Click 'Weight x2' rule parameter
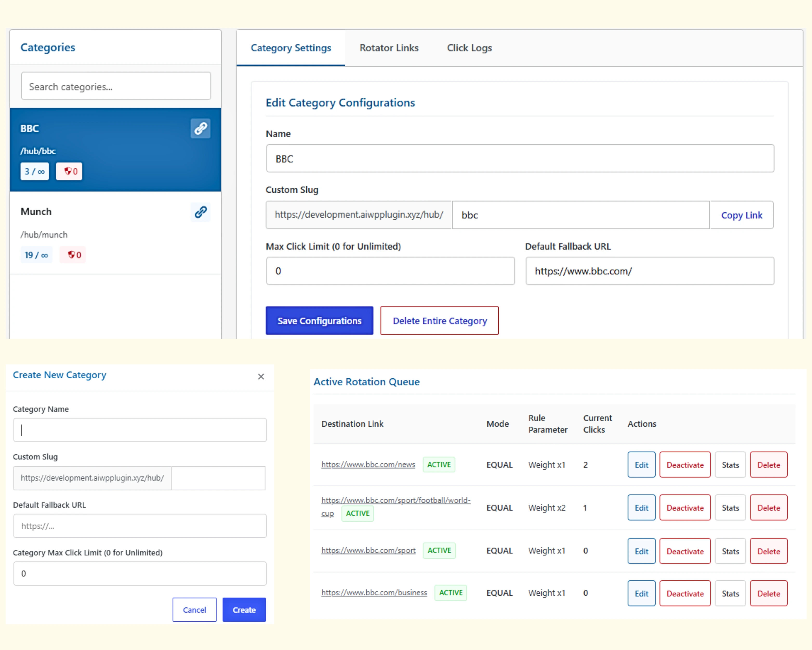 [x=547, y=508]
